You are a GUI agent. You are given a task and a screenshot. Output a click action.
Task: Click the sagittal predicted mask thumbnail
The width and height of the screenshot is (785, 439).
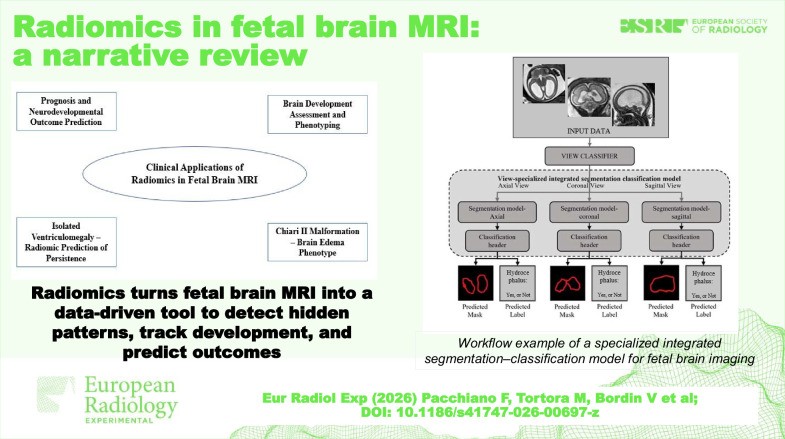coord(661,283)
